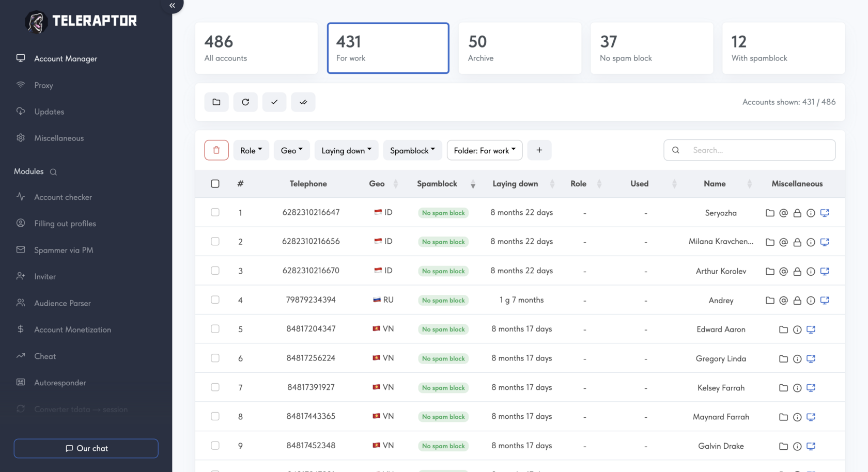
Task: Select row 9 Galvin Drake checkbox
Action: point(215,446)
